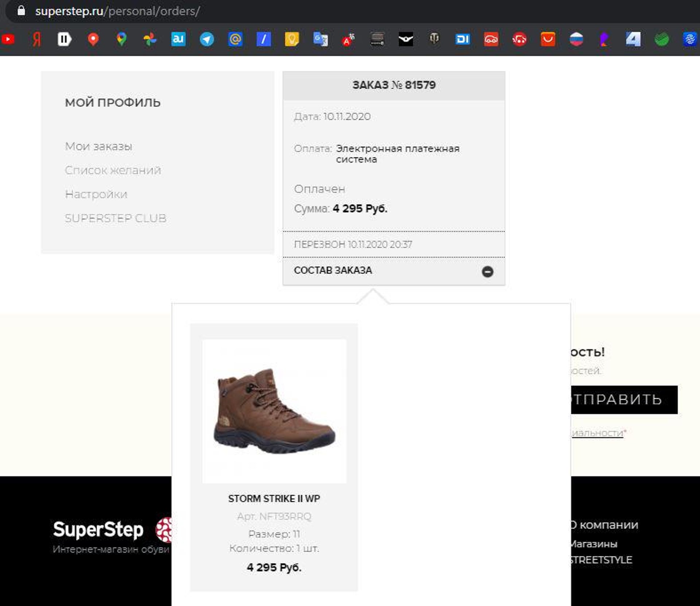Open the 'Storm Strike II WP' product link
The height and width of the screenshot is (606, 700).
(x=274, y=498)
